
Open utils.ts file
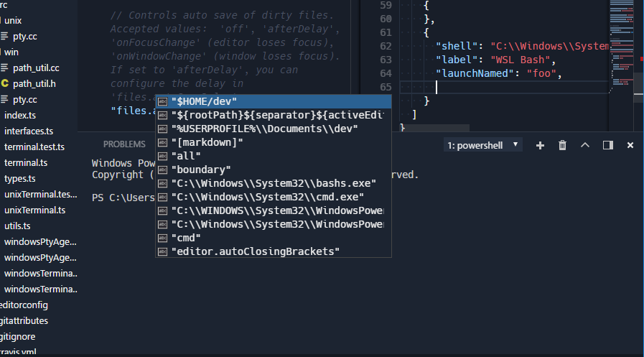pos(17,226)
